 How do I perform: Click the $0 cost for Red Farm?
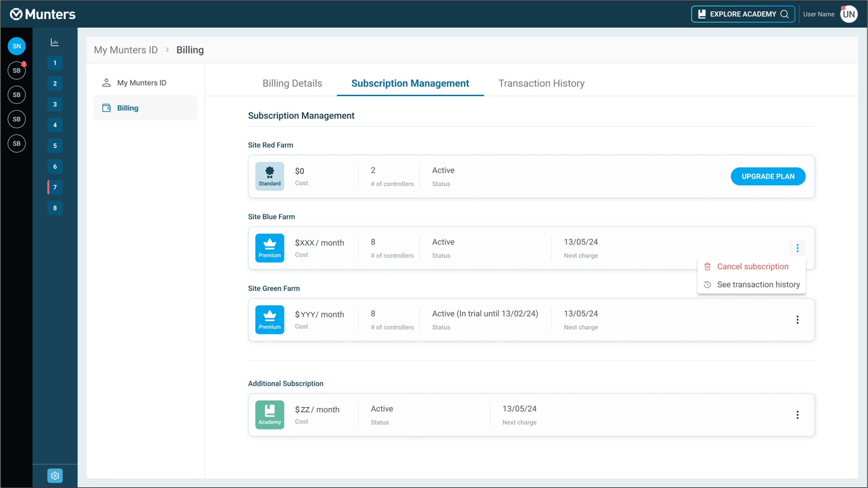pyautogui.click(x=299, y=171)
